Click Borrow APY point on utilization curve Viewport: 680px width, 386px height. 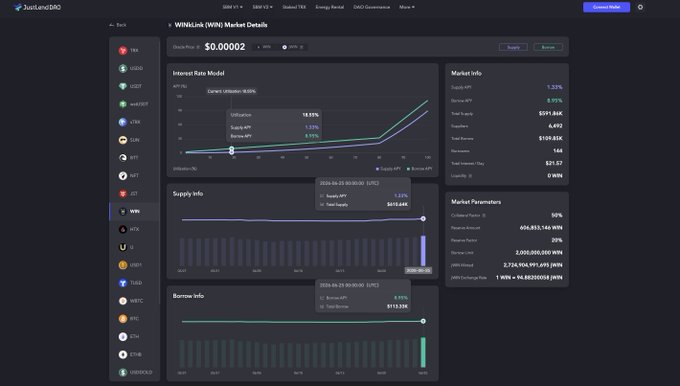(x=232, y=149)
